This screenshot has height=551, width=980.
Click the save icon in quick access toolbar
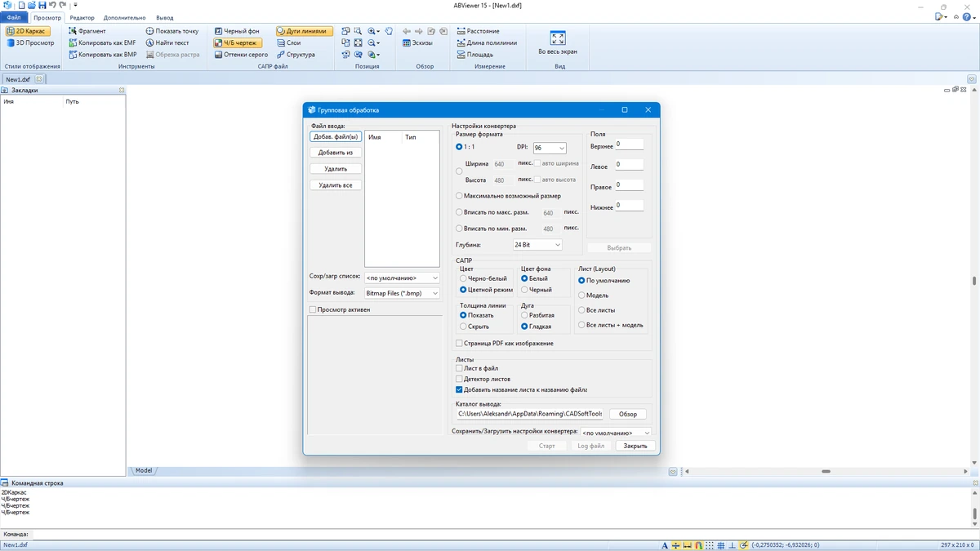click(x=42, y=5)
